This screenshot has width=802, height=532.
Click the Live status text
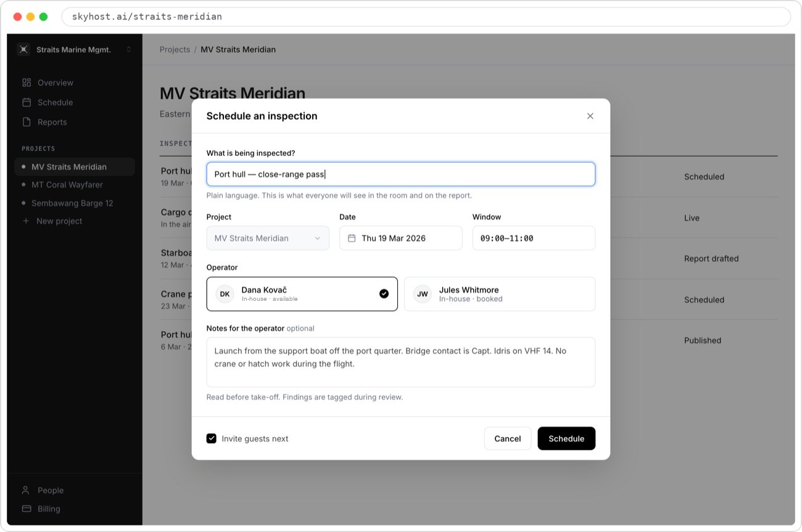692,218
